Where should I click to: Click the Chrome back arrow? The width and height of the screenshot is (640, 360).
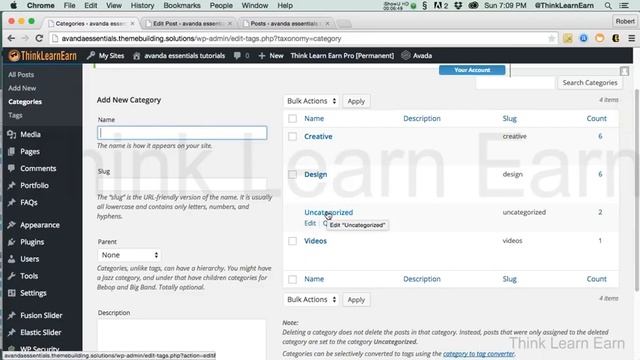11,38
